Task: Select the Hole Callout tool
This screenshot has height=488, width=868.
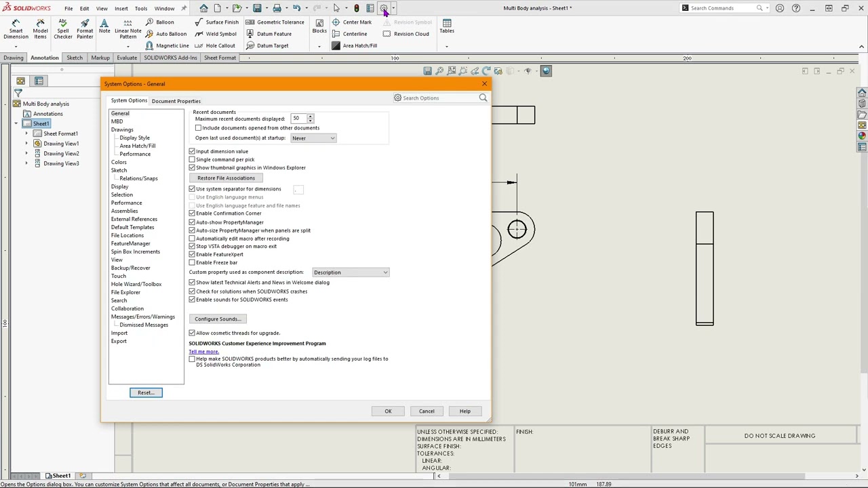Action: pos(215,45)
